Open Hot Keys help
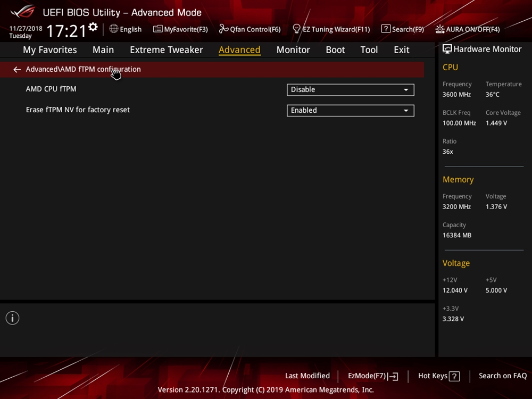 coord(439,376)
